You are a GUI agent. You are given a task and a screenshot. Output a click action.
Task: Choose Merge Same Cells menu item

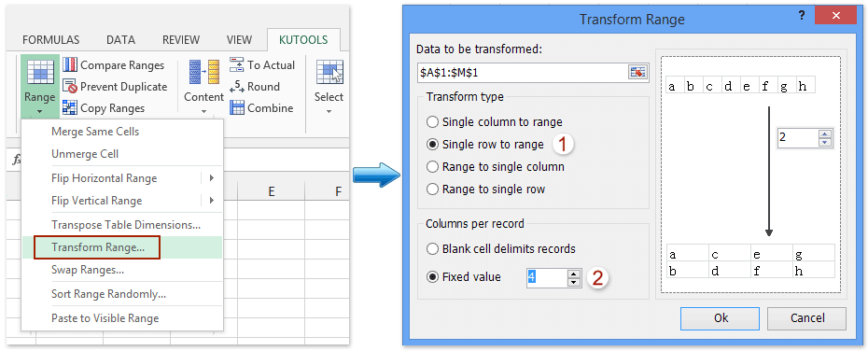(121, 132)
